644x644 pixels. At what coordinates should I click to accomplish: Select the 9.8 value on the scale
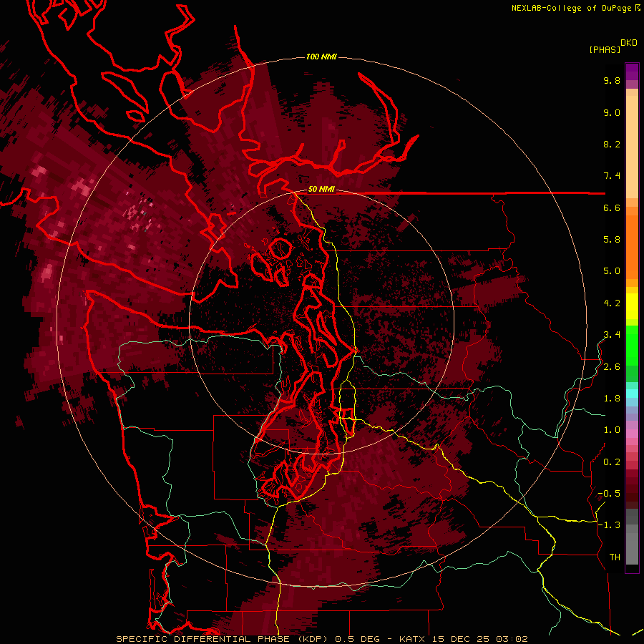(x=612, y=81)
